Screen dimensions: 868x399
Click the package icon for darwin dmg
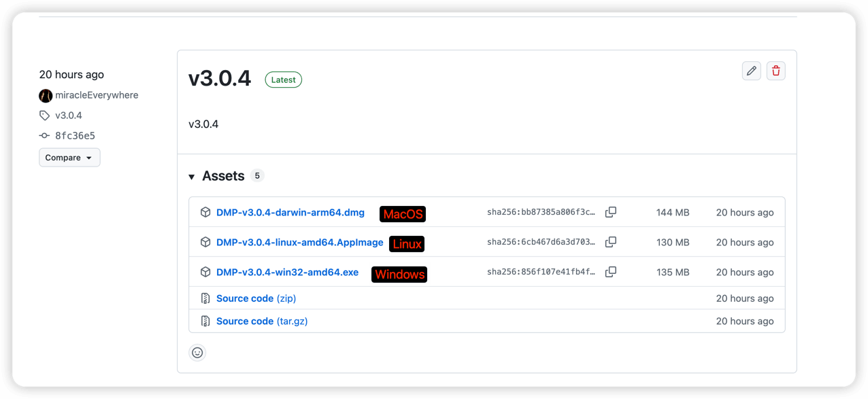pyautogui.click(x=205, y=213)
